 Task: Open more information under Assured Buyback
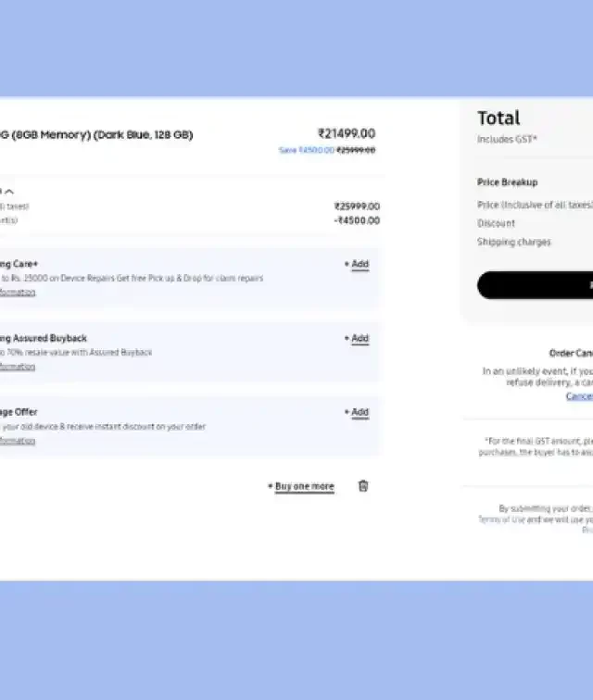[x=18, y=367]
